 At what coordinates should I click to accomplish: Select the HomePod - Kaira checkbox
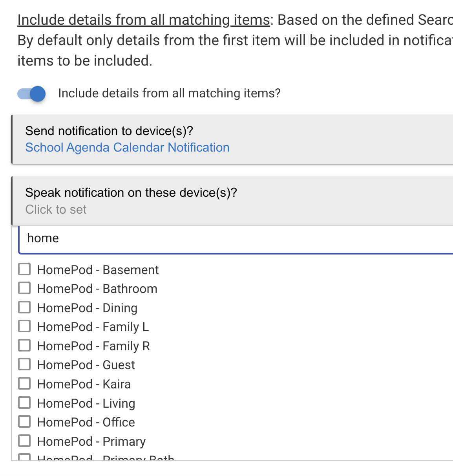(x=24, y=384)
